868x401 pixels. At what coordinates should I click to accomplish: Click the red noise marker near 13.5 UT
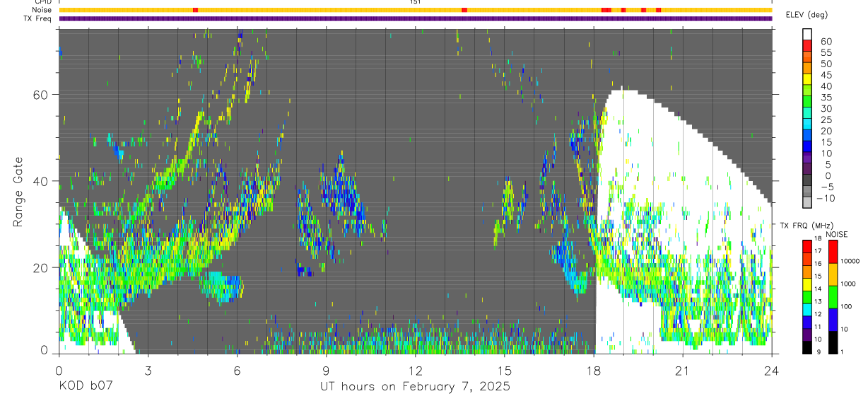pos(464,10)
